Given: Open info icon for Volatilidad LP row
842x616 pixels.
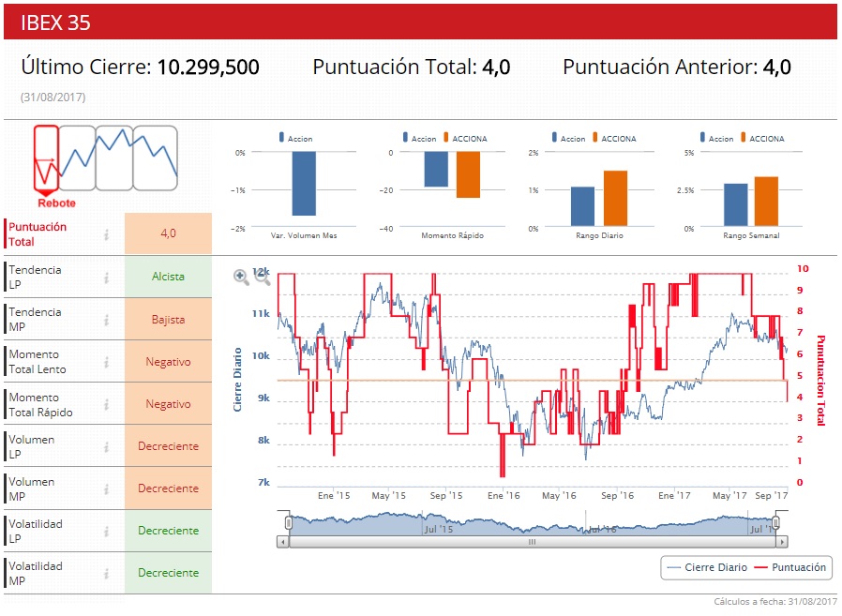Looking at the screenshot, I should tap(106, 531).
